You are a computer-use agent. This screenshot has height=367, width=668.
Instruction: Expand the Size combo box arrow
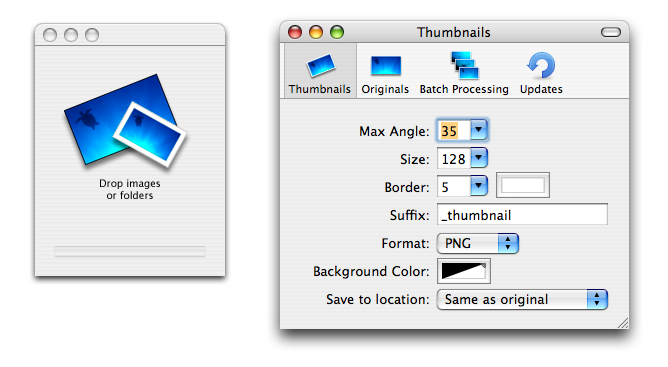[479, 158]
